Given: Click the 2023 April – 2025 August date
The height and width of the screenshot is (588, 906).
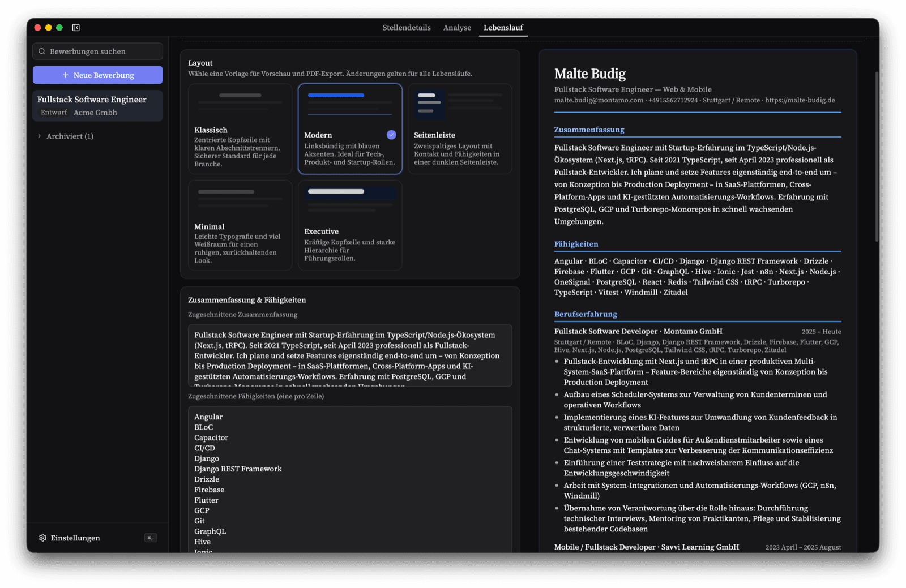Looking at the screenshot, I should pyautogui.click(x=803, y=547).
